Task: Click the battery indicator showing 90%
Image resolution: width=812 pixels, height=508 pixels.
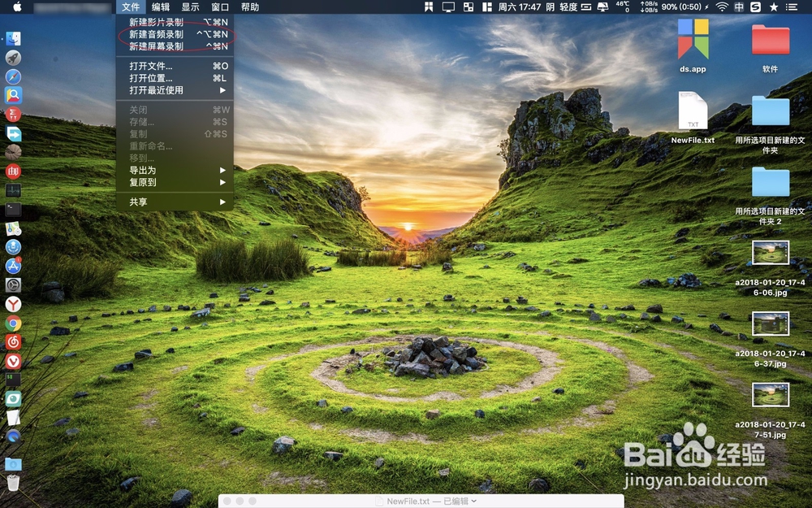Action: tap(682, 8)
